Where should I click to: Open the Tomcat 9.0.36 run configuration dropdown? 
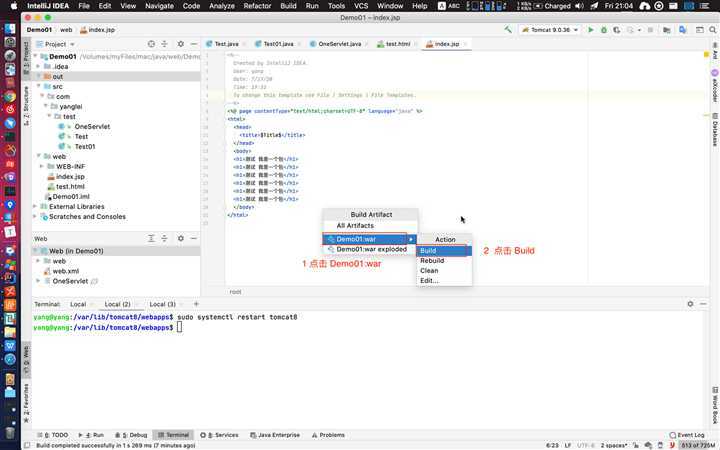pyautogui.click(x=550, y=30)
